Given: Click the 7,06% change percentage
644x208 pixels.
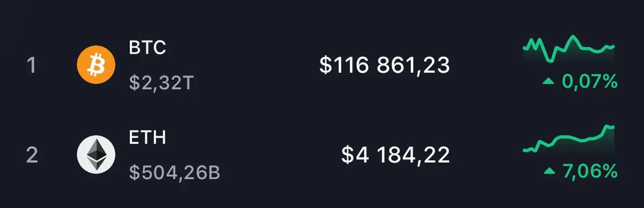Looking at the screenshot, I should click(x=590, y=171).
